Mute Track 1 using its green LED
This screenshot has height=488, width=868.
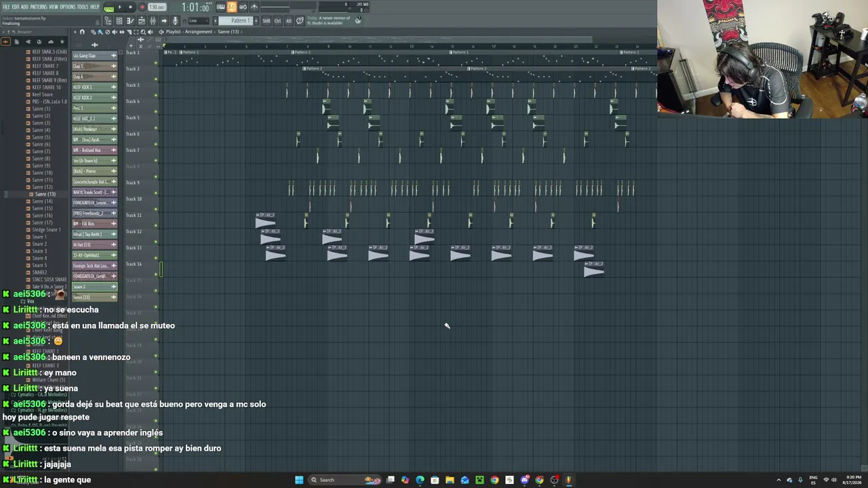156,64
